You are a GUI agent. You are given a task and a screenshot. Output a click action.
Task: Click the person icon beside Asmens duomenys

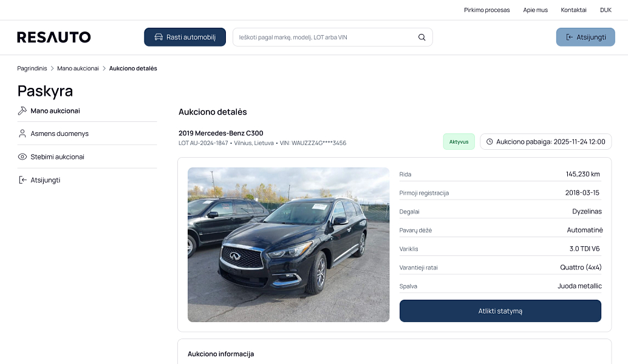pos(22,133)
